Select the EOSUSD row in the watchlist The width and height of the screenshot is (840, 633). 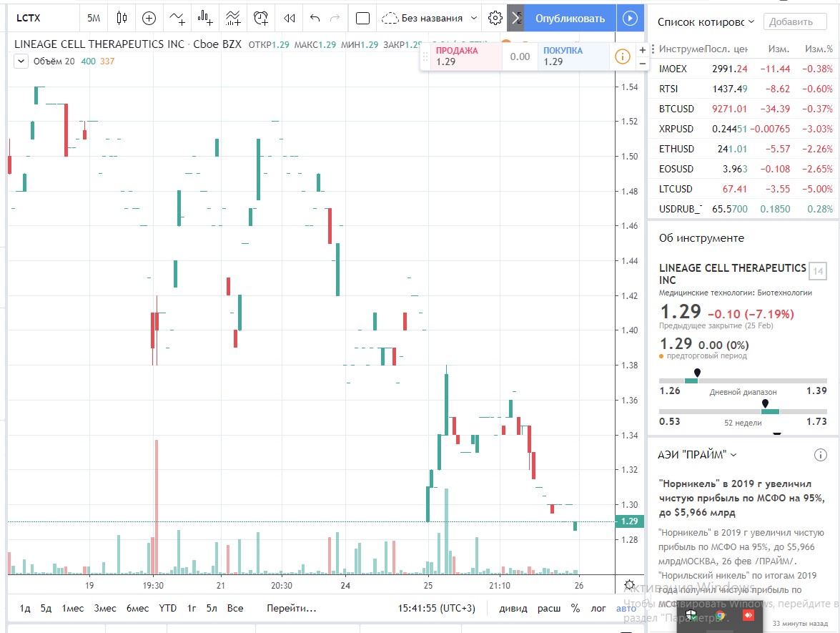[x=744, y=169]
